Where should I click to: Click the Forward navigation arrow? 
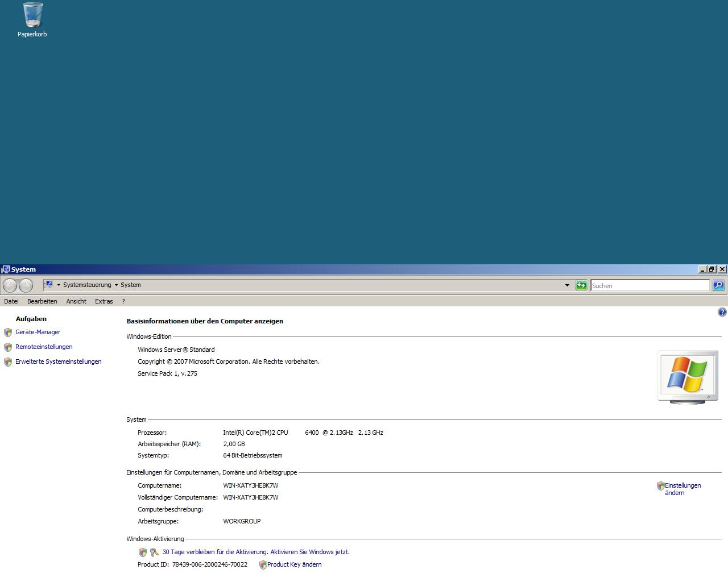click(26, 285)
